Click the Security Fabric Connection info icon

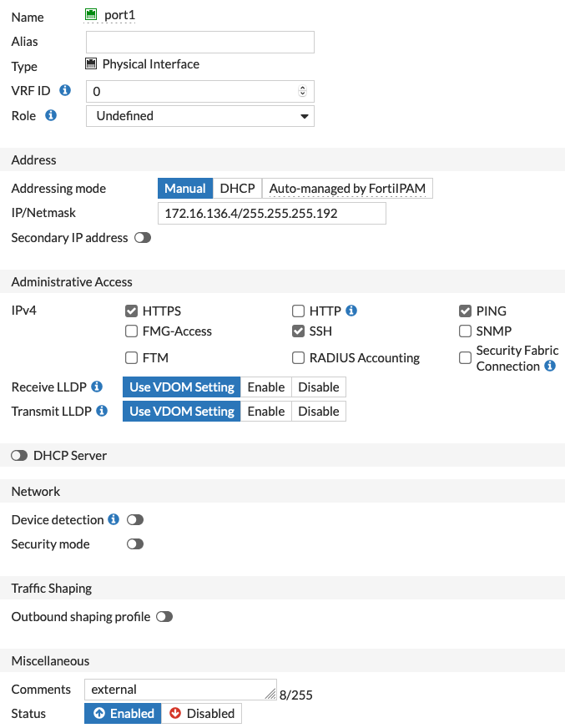(550, 366)
